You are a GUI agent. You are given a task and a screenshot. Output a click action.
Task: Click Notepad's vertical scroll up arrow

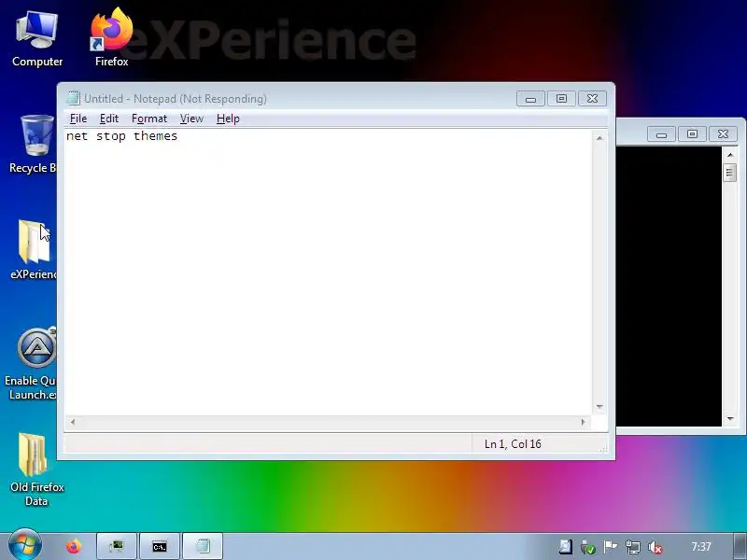[599, 138]
